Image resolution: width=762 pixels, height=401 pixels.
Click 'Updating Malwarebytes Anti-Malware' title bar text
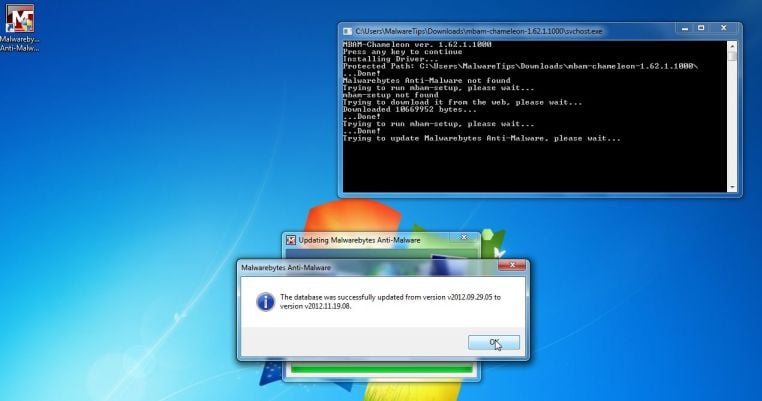coord(360,240)
